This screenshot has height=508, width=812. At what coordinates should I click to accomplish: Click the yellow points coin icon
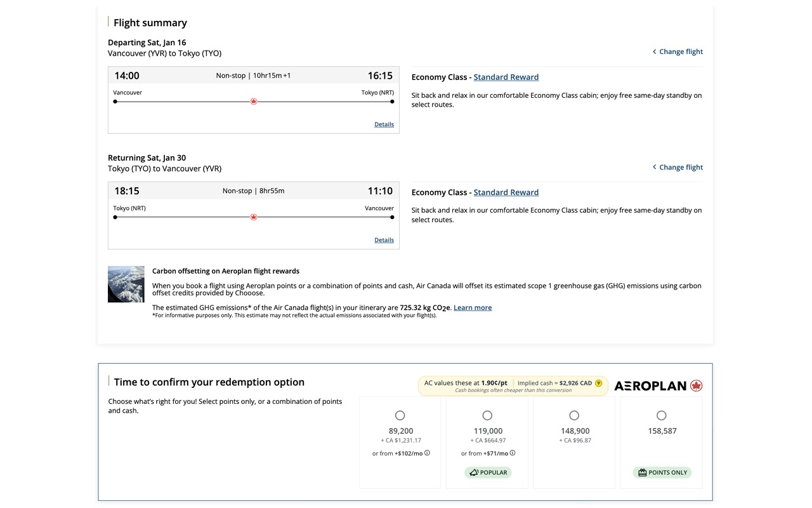coord(598,383)
